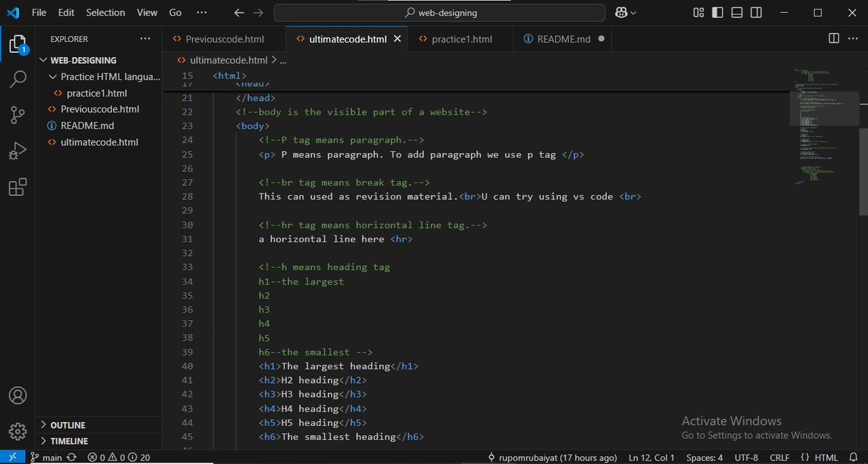Screen dimensions: 868x464
Task: Select ultimatecode.html in Explorer tree
Action: coord(98,142)
